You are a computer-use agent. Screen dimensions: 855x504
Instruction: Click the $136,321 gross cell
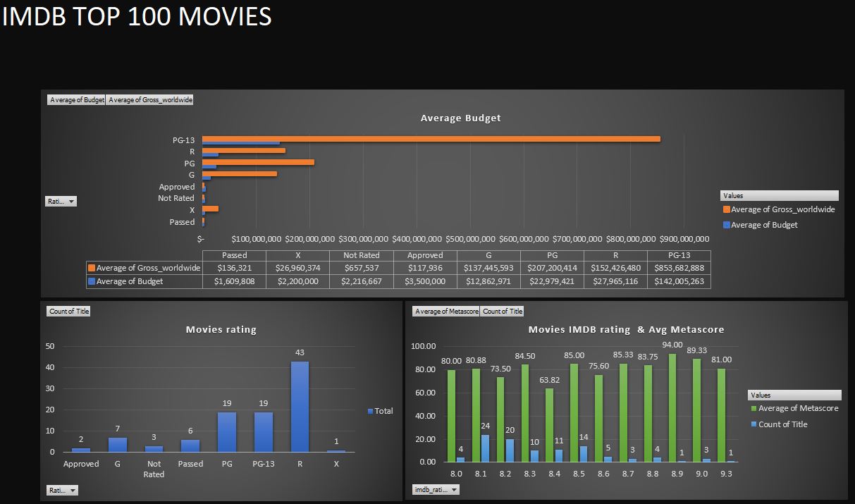point(235,268)
